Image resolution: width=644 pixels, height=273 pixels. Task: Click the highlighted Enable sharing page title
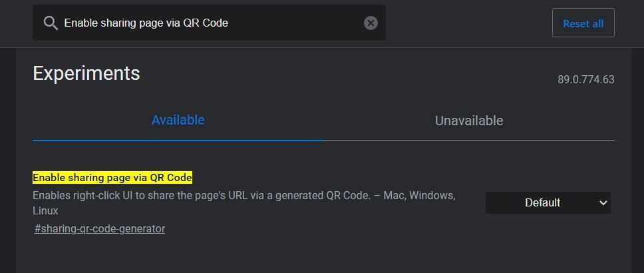[112, 178]
